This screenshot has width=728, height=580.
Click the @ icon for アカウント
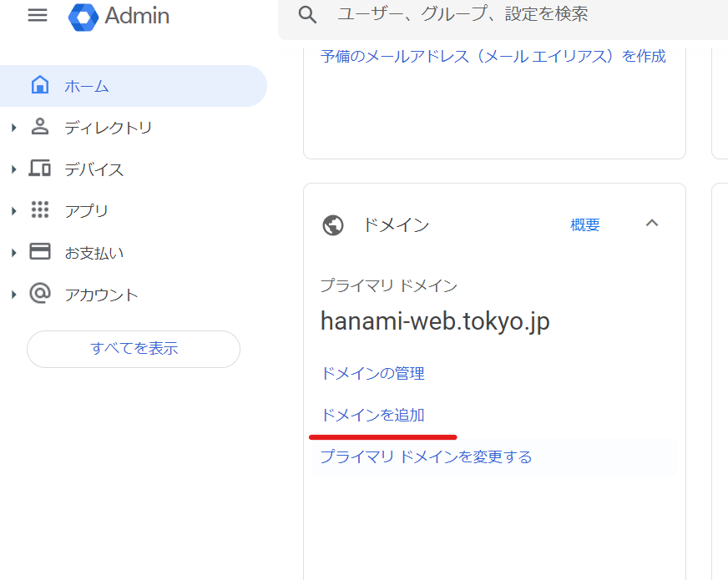pos(40,293)
